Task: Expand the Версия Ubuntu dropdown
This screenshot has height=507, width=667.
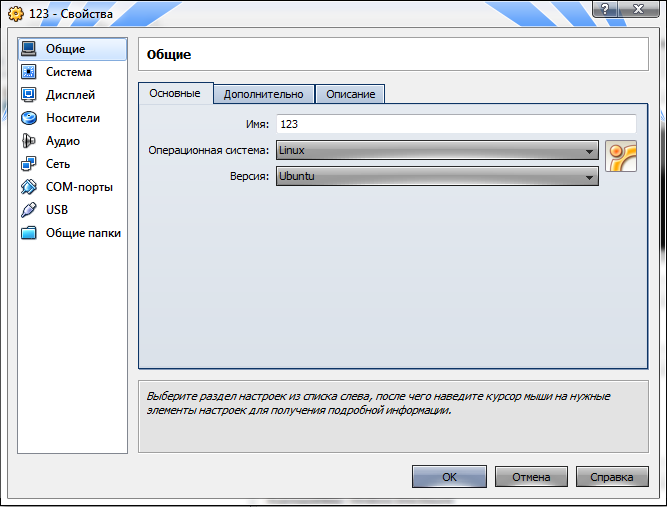Action: 437,176
